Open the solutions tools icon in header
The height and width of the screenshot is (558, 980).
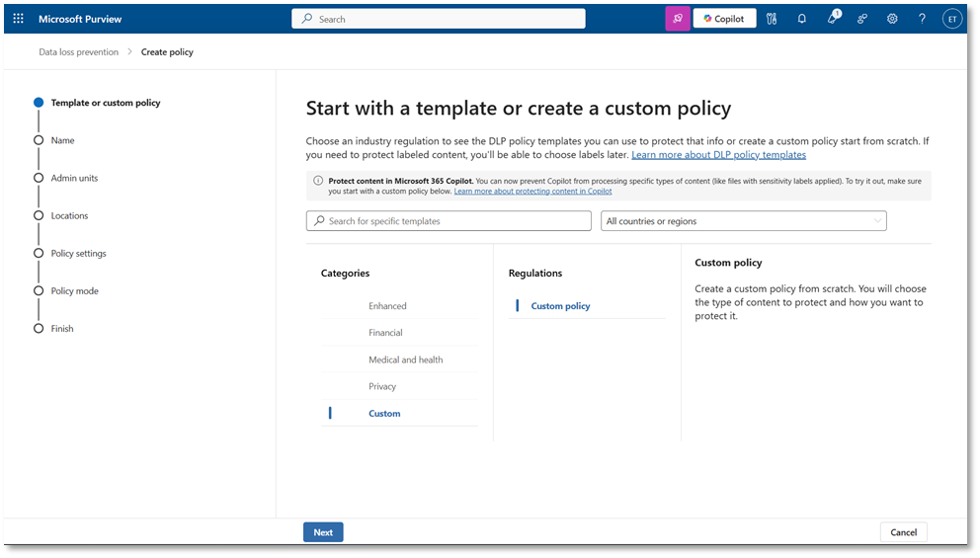pyautogui.click(x=772, y=19)
